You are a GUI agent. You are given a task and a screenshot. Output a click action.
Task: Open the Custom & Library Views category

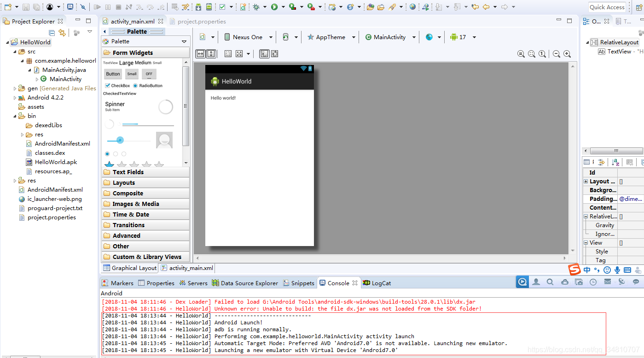click(x=145, y=257)
